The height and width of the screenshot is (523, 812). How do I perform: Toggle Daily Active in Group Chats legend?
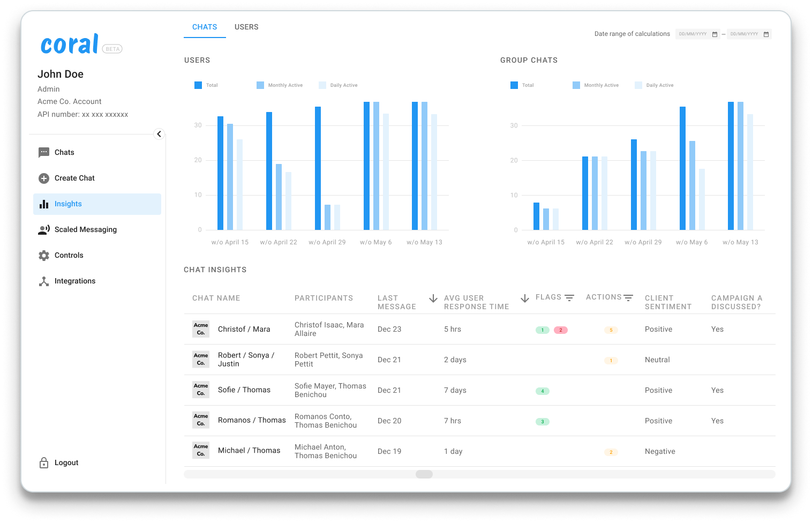click(654, 85)
